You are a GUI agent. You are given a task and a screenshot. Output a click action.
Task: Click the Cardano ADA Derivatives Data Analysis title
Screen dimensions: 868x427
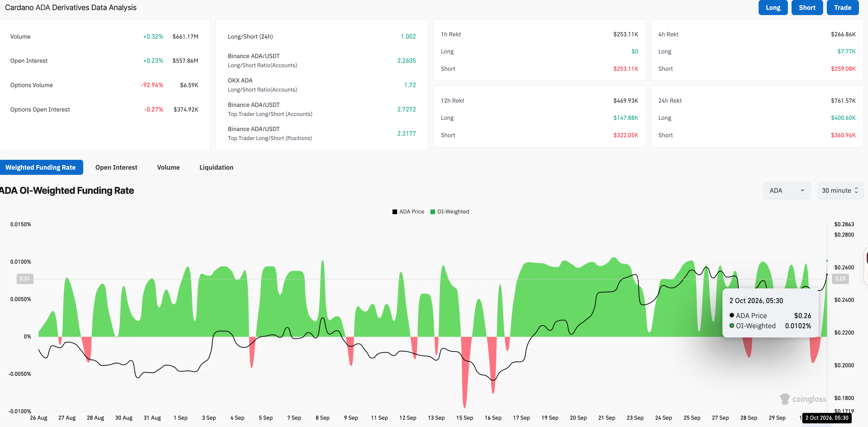(71, 8)
